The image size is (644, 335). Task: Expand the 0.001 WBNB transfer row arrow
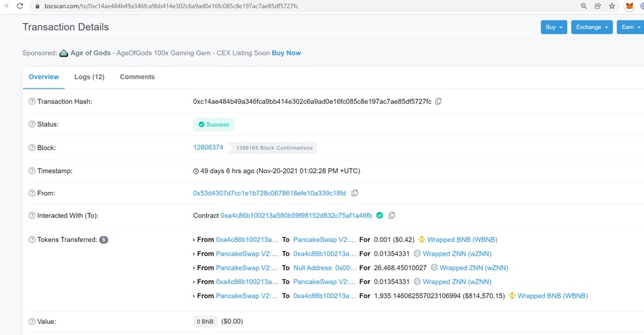194,240
